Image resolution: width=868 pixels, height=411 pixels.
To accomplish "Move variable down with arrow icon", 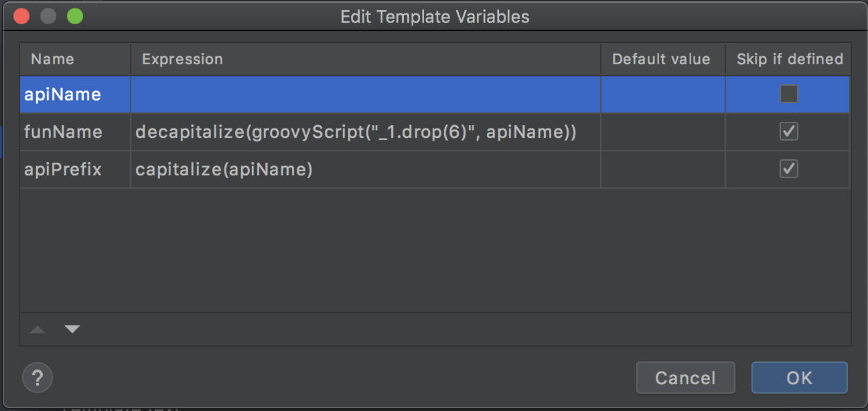I will 72,329.
